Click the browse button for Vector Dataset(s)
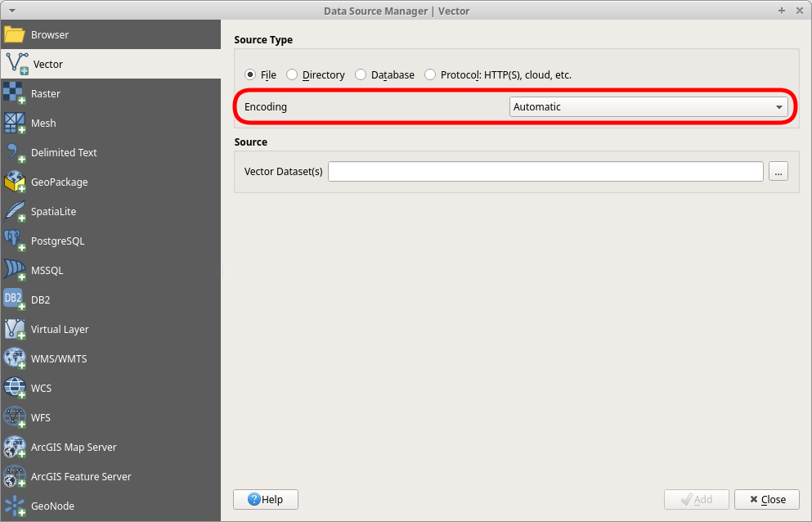The width and height of the screenshot is (812, 522). point(778,172)
